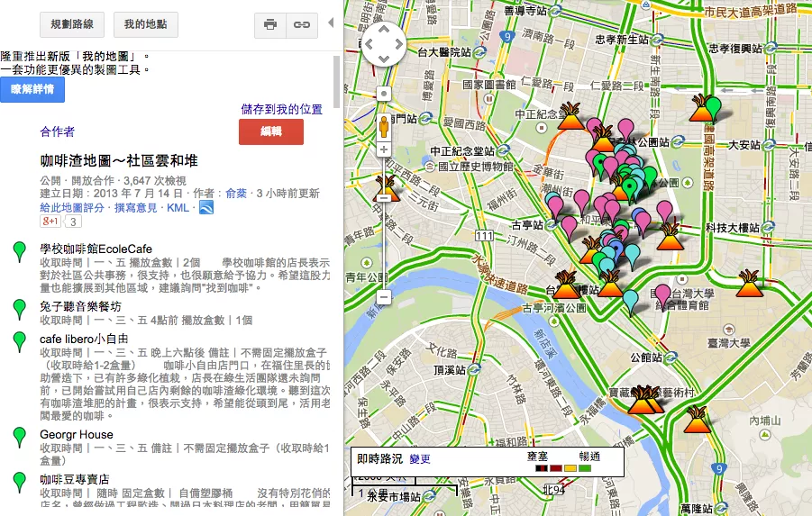Download the KML link
Screen dimensions: 812x516
pos(178,207)
